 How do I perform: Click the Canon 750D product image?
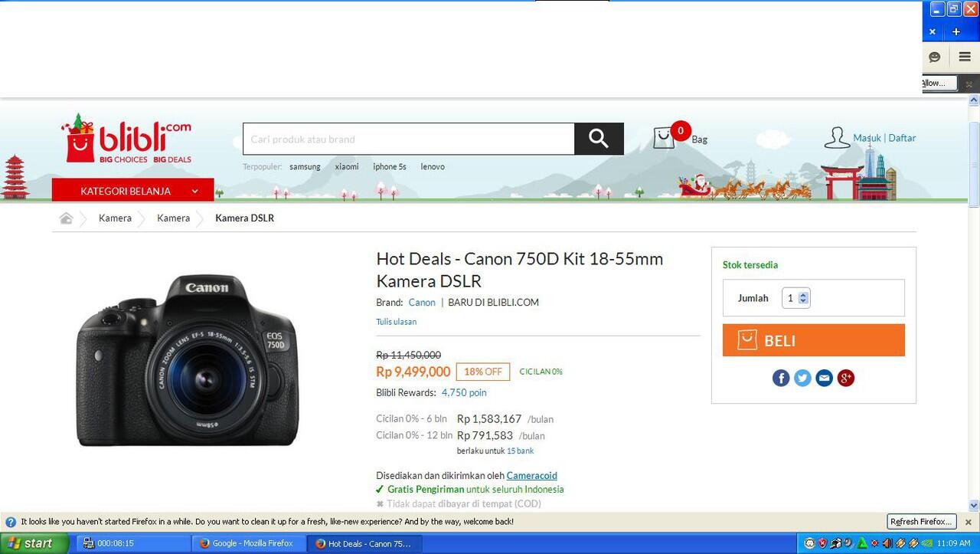(x=188, y=359)
